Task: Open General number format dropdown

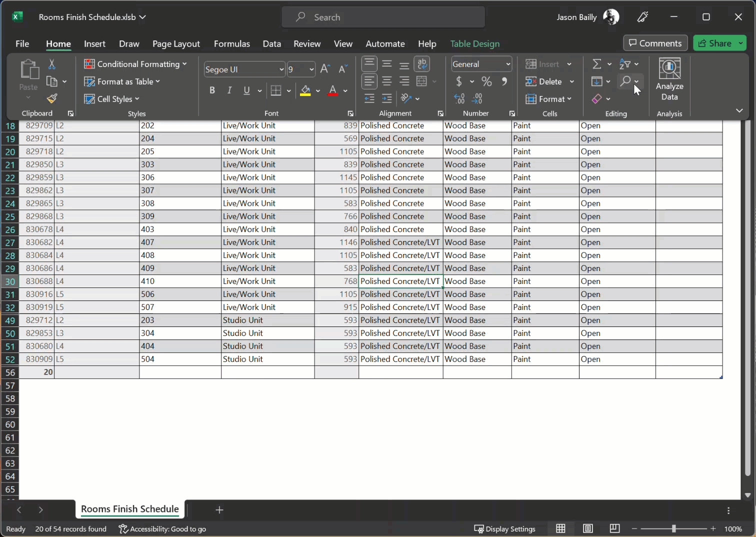Action: (x=508, y=64)
